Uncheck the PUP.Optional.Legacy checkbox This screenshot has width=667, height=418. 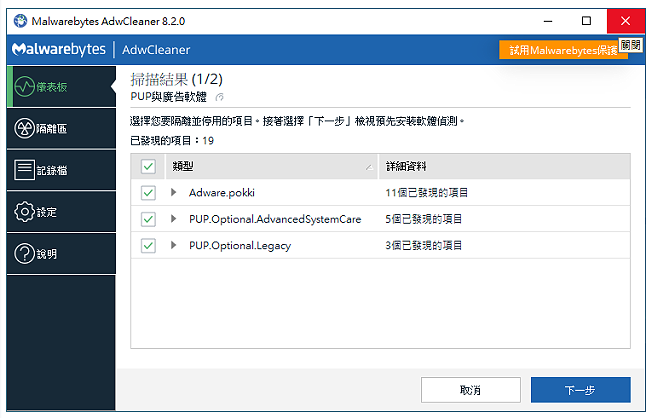point(148,245)
